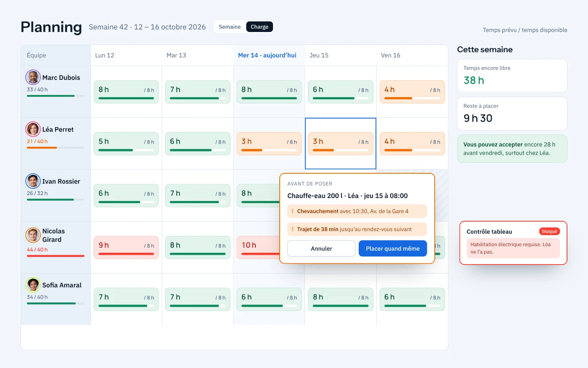Viewport: 588px width, 368px height.
Task: Click the Jeu 15 column header
Action: (341, 55)
